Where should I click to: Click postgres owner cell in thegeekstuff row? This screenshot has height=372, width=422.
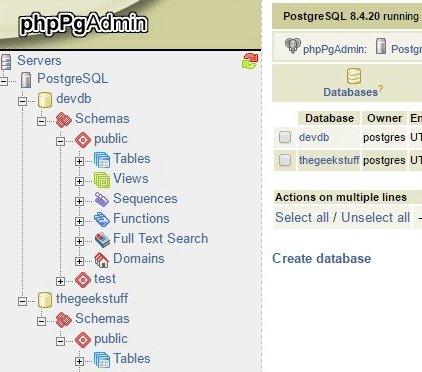[384, 160]
